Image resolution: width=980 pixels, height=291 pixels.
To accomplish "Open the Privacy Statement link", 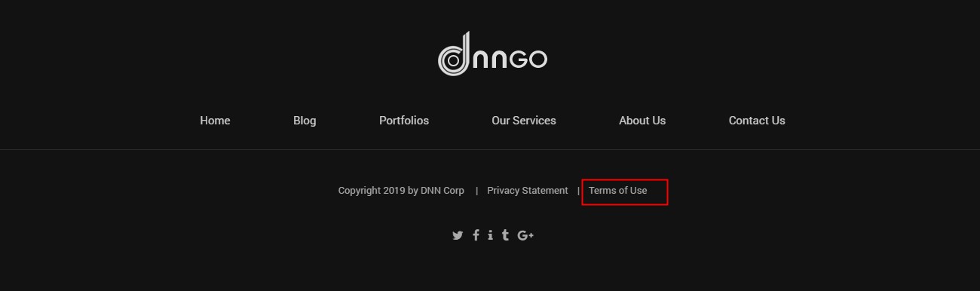I will click(528, 191).
